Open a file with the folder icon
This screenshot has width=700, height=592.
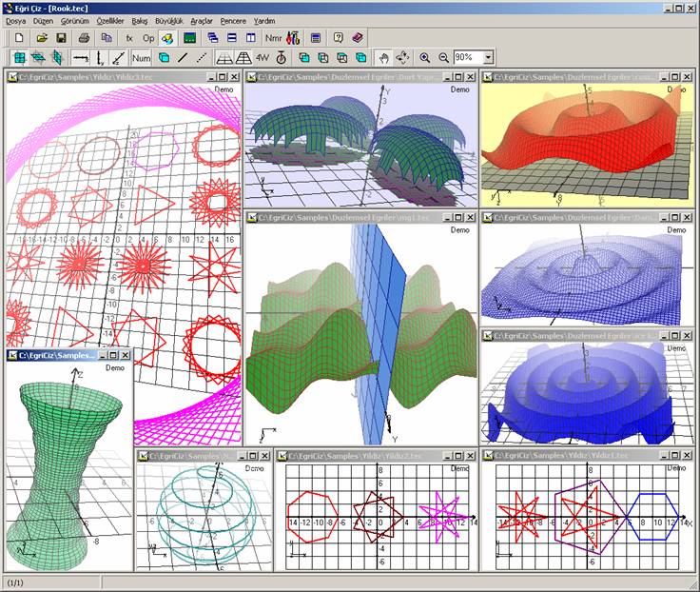42,38
